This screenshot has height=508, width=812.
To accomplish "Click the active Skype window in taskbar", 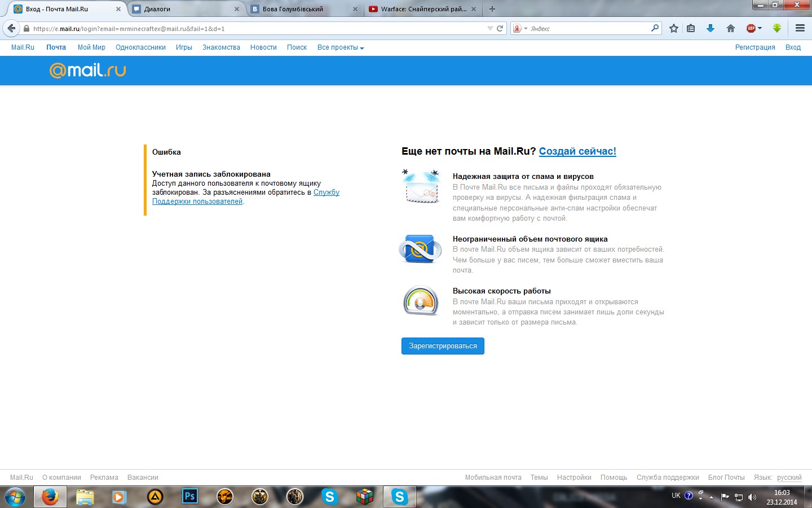I will 400,497.
